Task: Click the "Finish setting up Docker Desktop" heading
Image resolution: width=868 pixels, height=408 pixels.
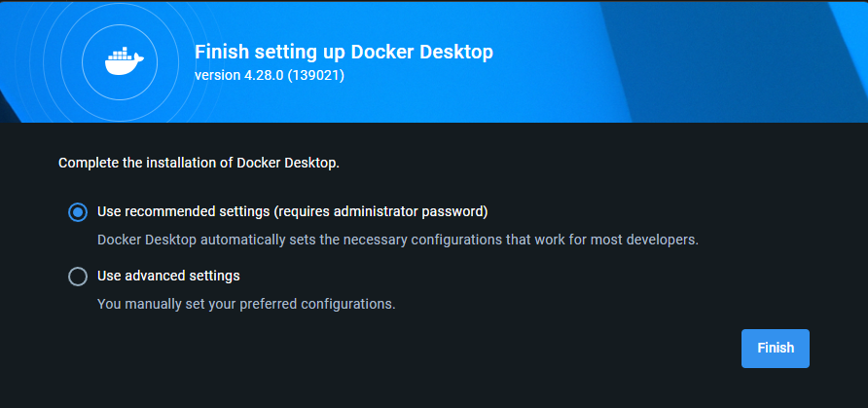Action: pos(344,52)
